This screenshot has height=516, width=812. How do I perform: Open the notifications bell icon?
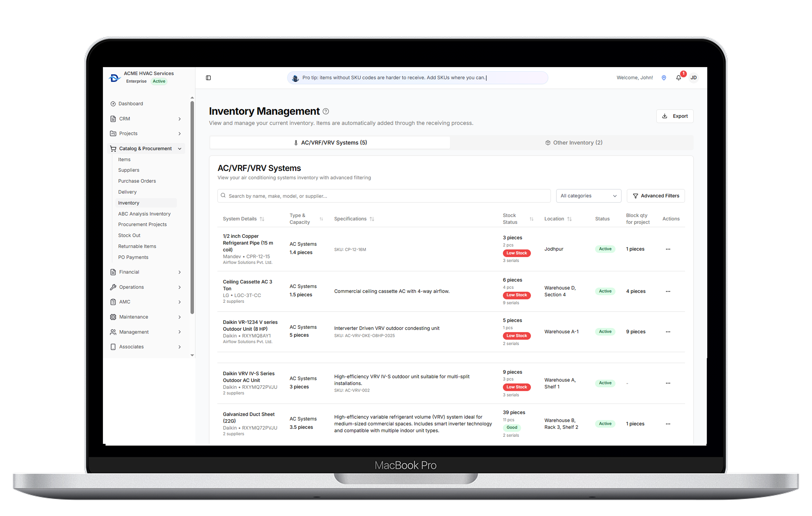point(678,78)
